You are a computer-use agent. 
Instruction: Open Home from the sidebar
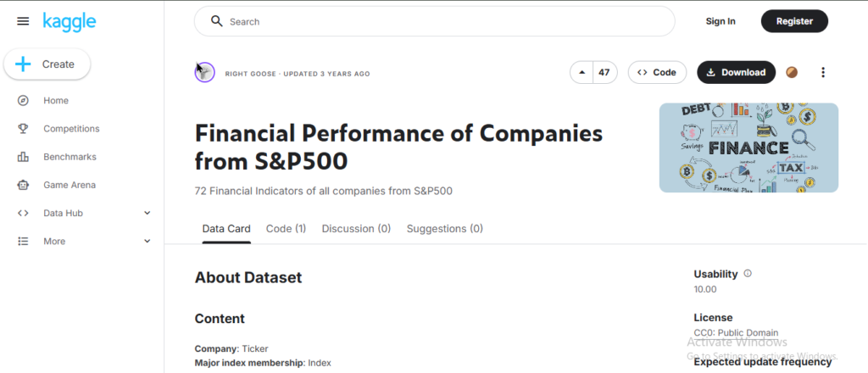[55, 100]
